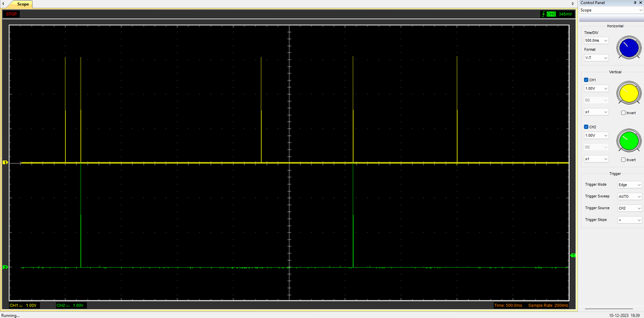
Task: Open the Time/DIV 500.0ms dropdown
Action: (x=596, y=41)
